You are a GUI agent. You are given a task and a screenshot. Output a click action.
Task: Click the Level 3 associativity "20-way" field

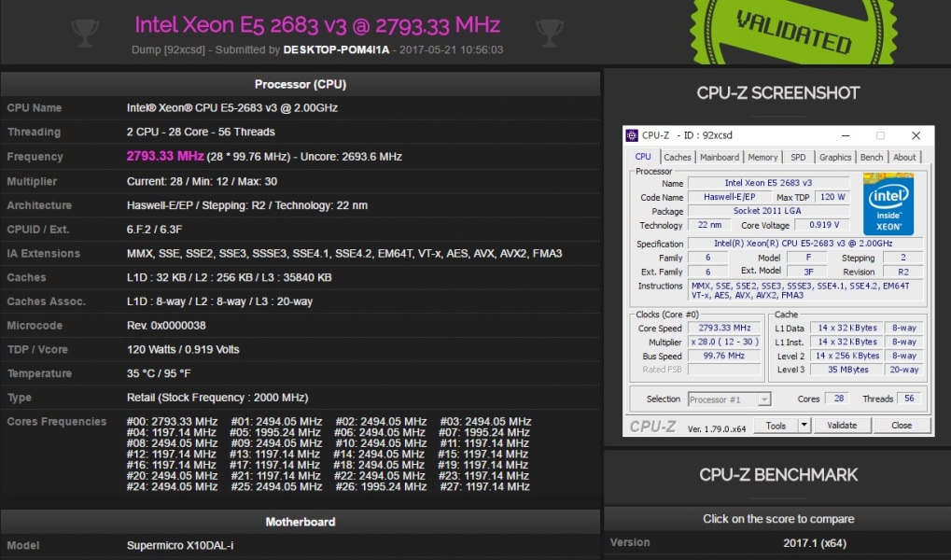coord(903,370)
